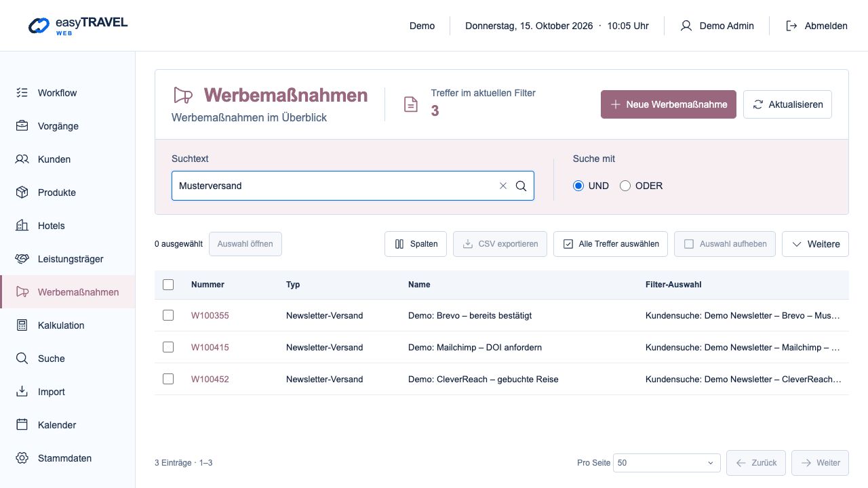
Task: Click the name Demo: Mailchimp – DOI anfordern
Action: [475, 347]
